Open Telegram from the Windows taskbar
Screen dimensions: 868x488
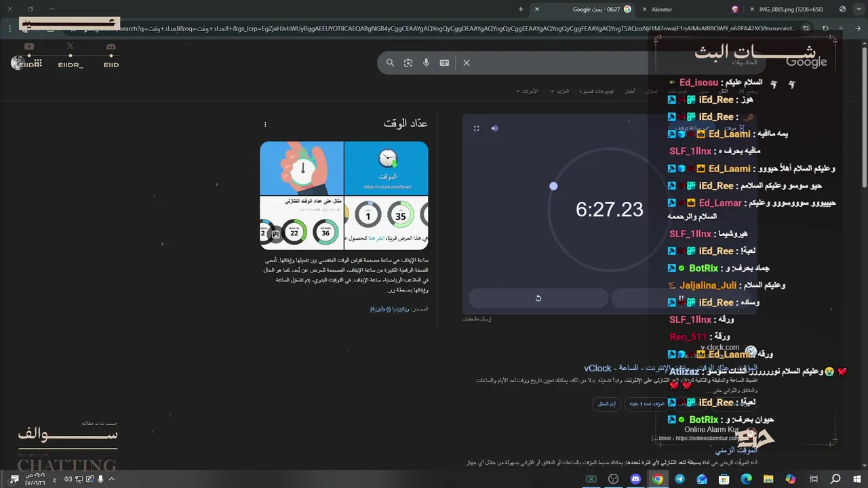(679, 479)
